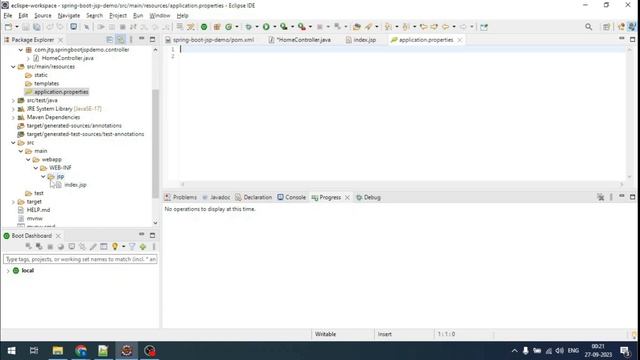The width and height of the screenshot is (640, 360).
Task: Expand the target folder
Action: [x=13, y=202]
